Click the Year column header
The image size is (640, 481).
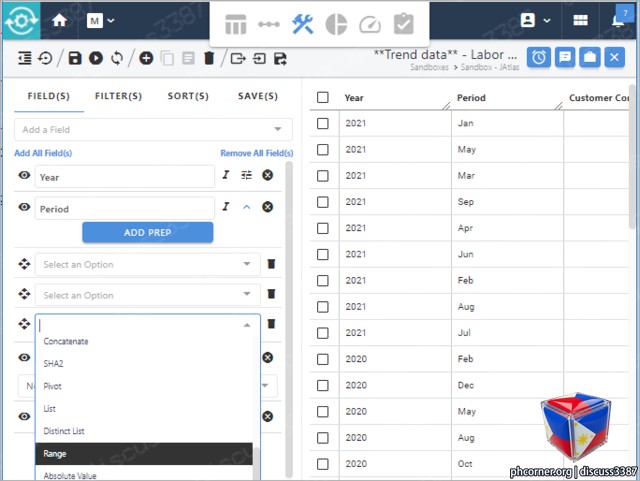tap(354, 98)
